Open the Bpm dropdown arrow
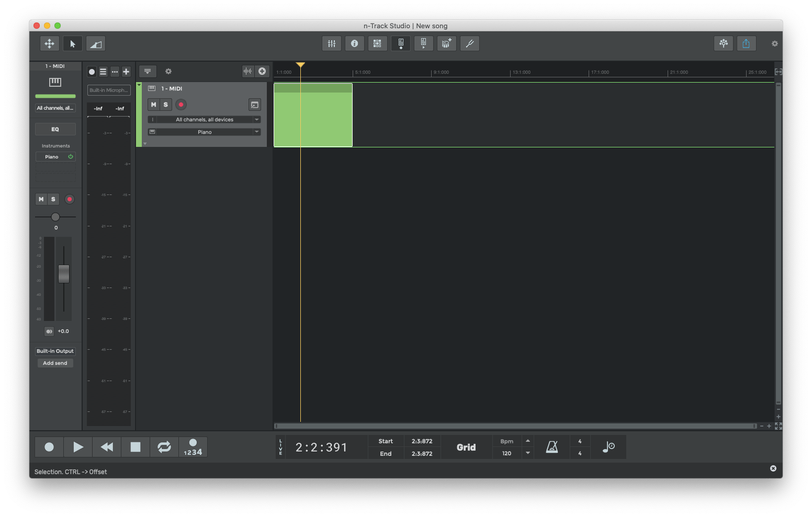 (x=527, y=453)
